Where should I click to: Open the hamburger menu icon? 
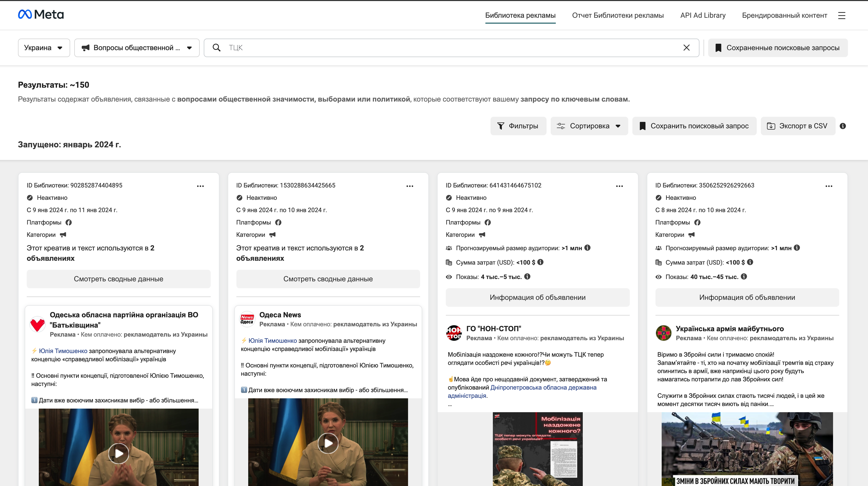[x=841, y=15]
